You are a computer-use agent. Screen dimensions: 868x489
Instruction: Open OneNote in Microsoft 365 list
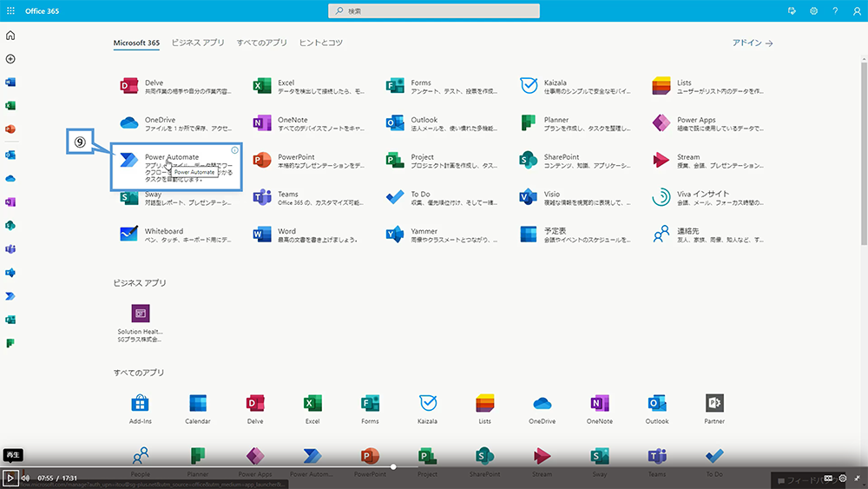309,123
